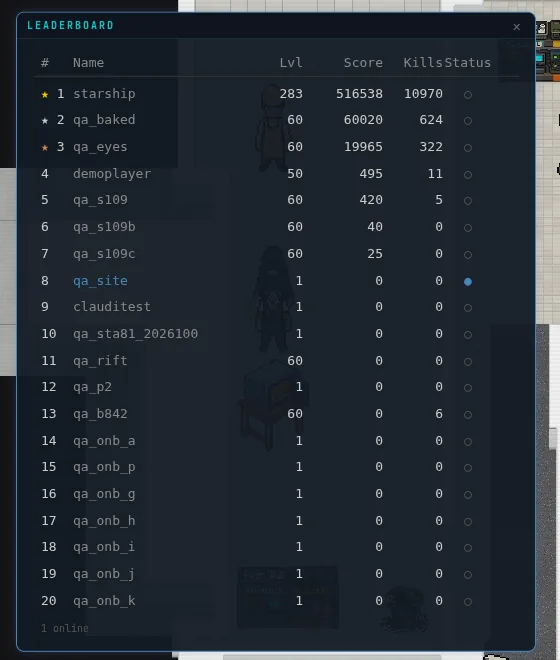Click the offline status circle for starship
Screen dimensions: 560x660
[467, 95]
